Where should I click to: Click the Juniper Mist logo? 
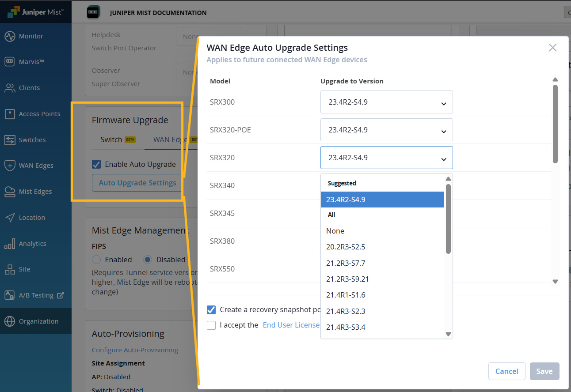[35, 12]
